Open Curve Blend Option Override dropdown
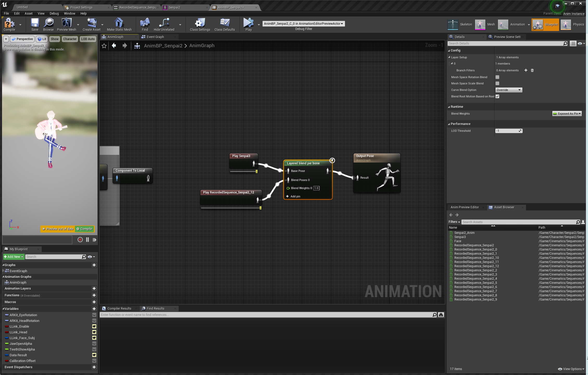Screen dimensions: 588x375 point(509,90)
